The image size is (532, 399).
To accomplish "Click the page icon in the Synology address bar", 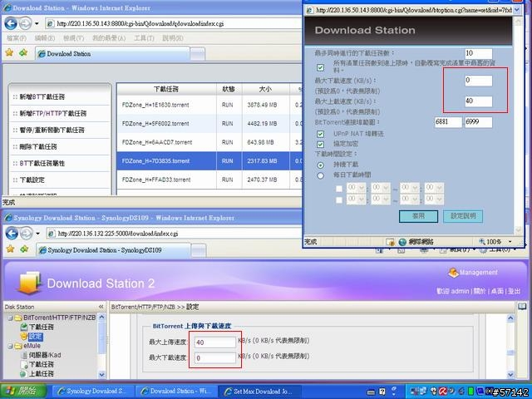I will point(52,234).
